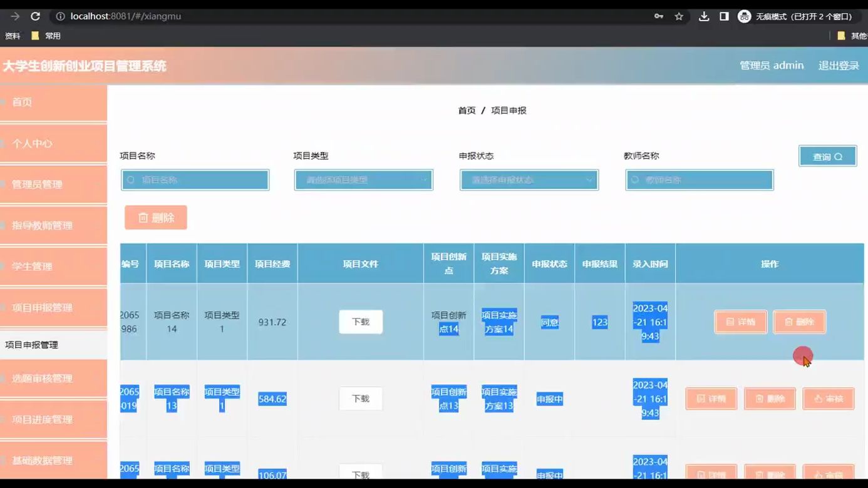Click the 项目经费 column header

tap(272, 264)
